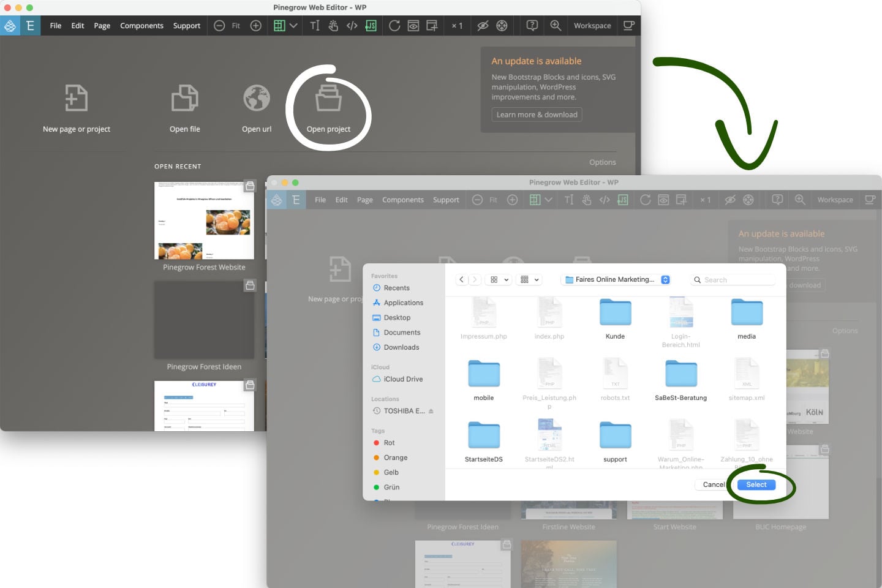Click Pinegrow logo icon in back window toolbar

[x=10, y=26]
